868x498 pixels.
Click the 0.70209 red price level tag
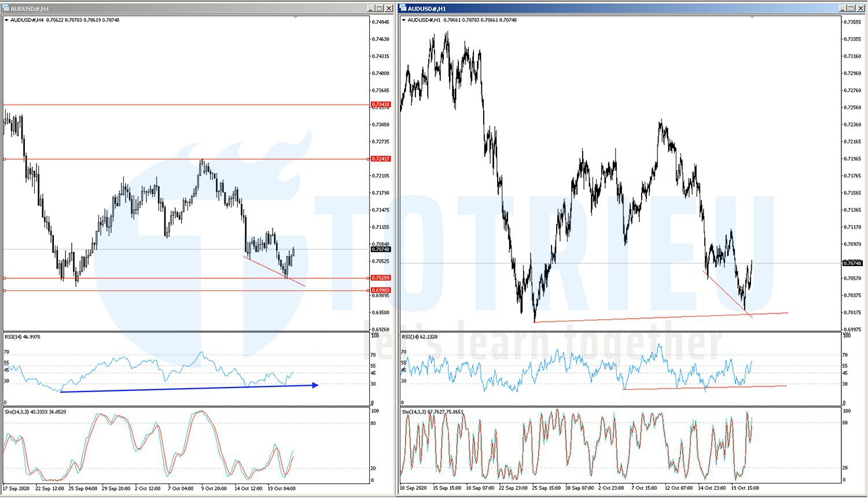381,278
